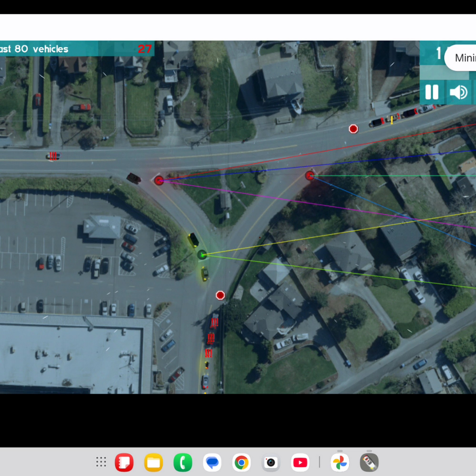
Task: Toggle red traffic light with the green line
Action: coord(310,175)
